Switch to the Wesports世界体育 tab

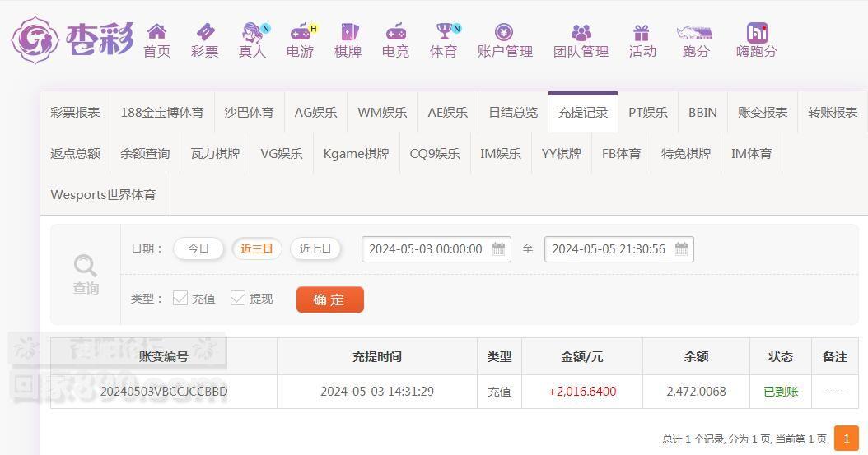(x=104, y=195)
